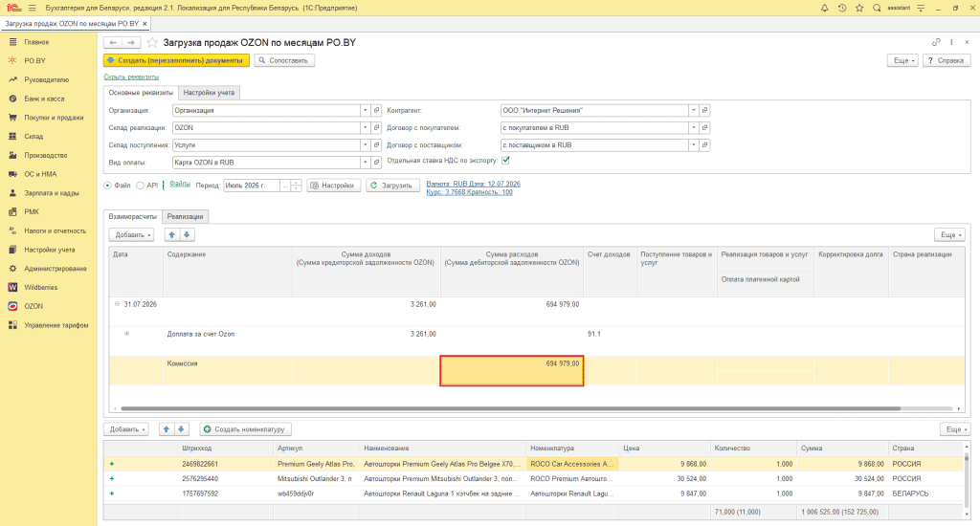Open Еще menu at form top
Image resolution: width=980 pixels, height=526 pixels.
(903, 60)
